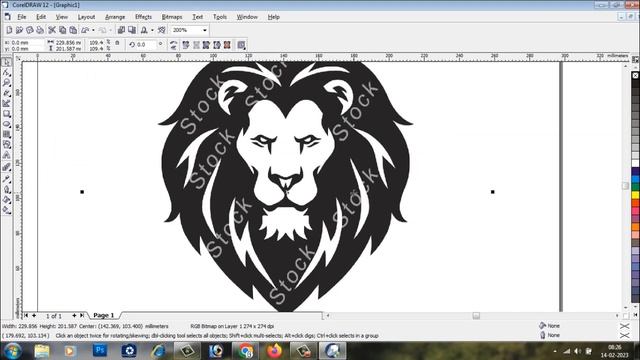Open the Effects menu

[x=143, y=17]
